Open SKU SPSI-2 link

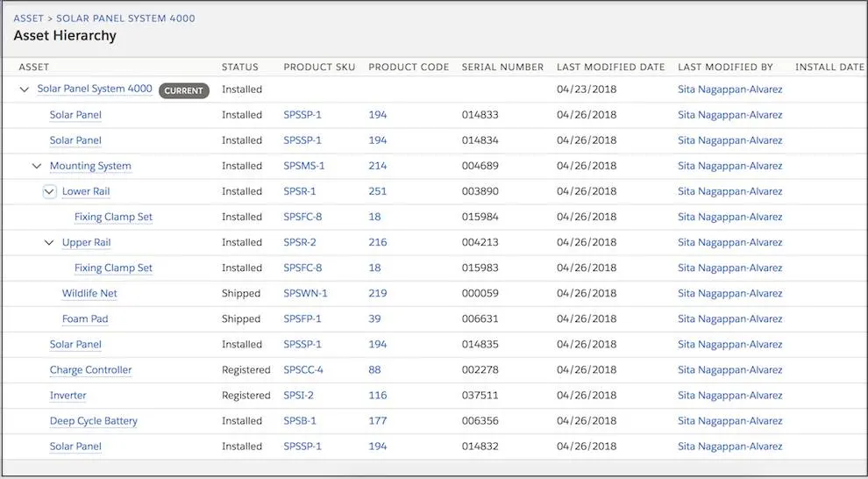[298, 395]
